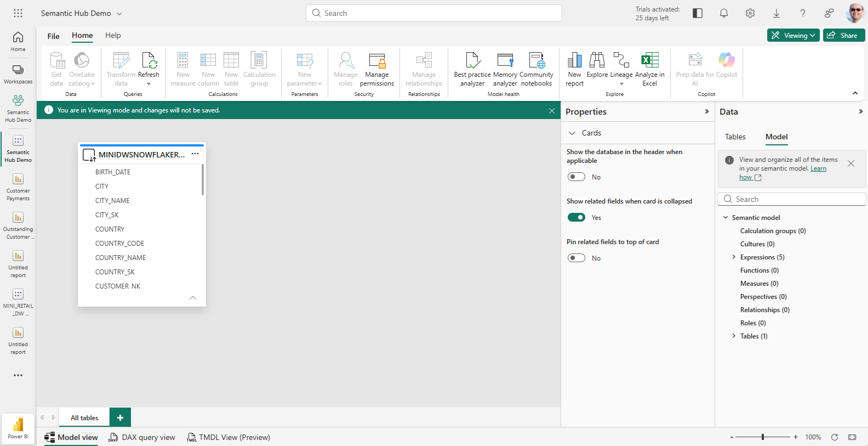Toggle show database in header switch

click(x=576, y=177)
